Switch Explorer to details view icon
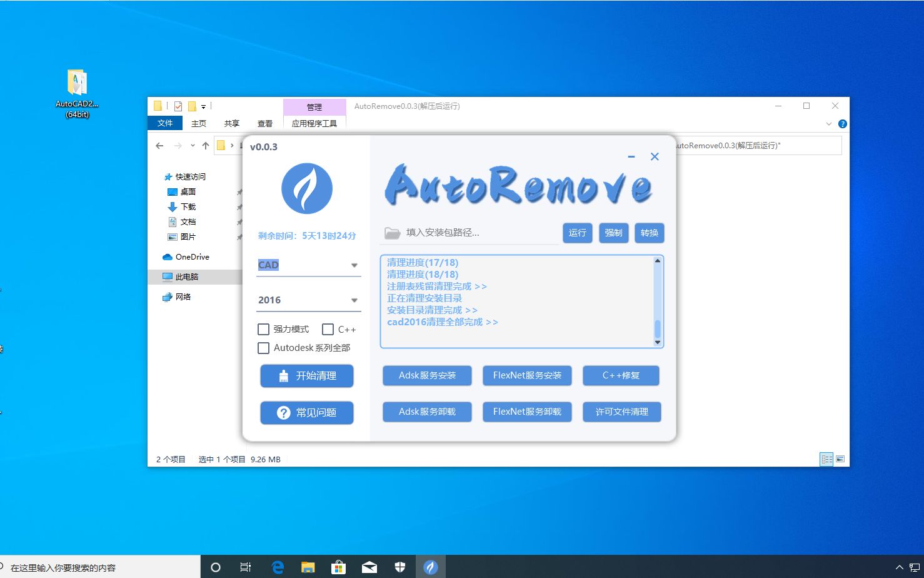This screenshot has height=578, width=924. (826, 459)
